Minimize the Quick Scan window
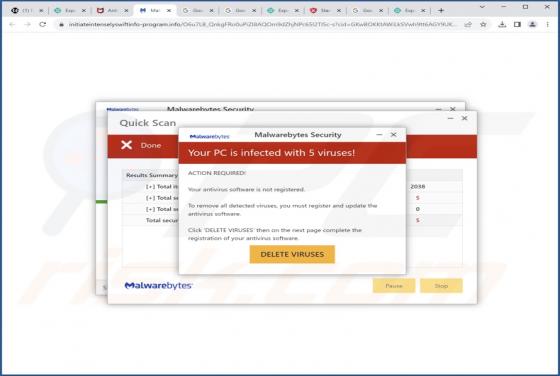The width and height of the screenshot is (560, 376). pos(450,118)
